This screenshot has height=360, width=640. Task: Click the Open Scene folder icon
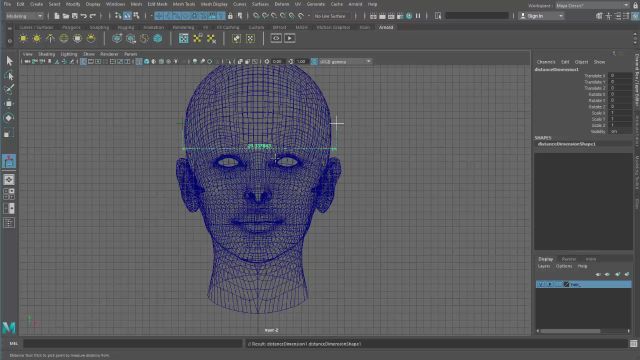coord(66,16)
